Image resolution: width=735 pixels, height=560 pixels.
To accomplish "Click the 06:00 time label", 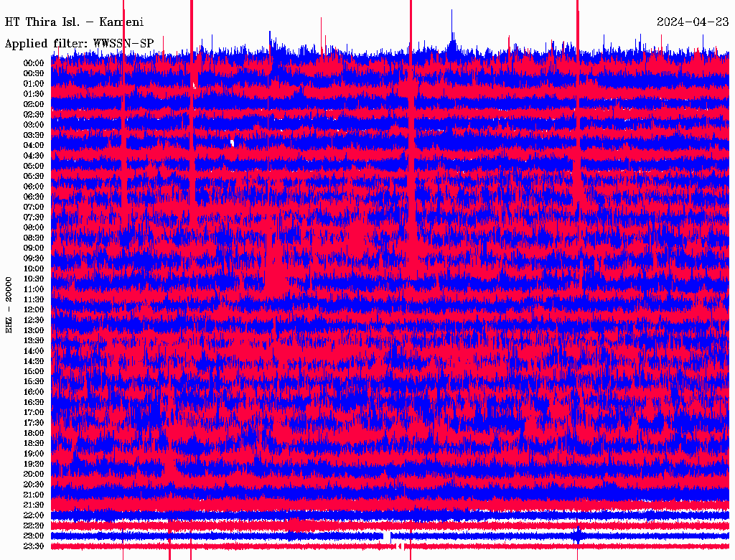I will pos(34,187).
